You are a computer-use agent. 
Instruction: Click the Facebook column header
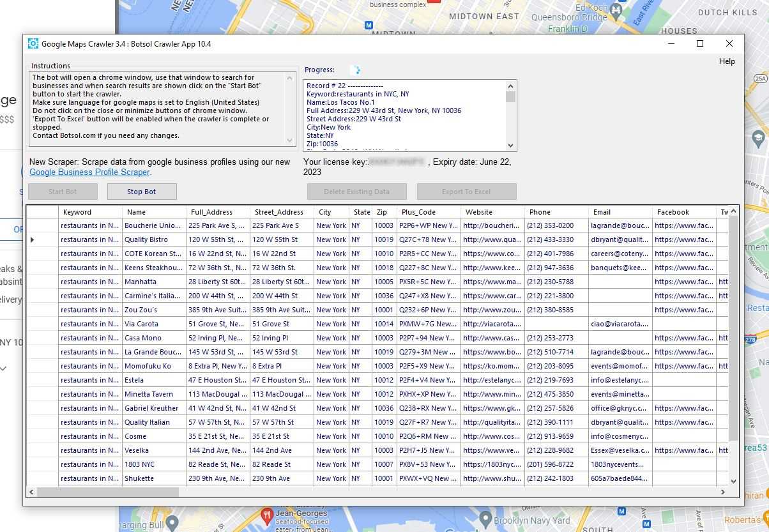click(x=684, y=212)
